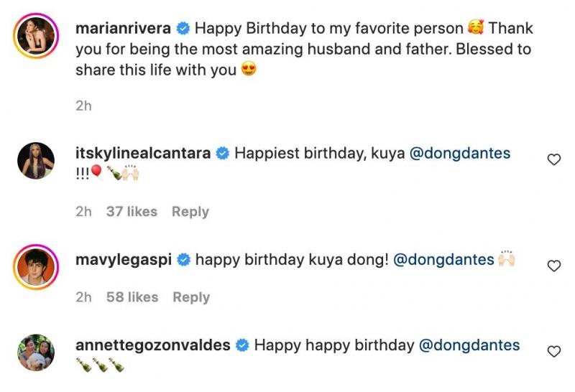The height and width of the screenshot is (392, 575).
Task: Open itskylinealcantara's avatar
Action: click(x=35, y=159)
